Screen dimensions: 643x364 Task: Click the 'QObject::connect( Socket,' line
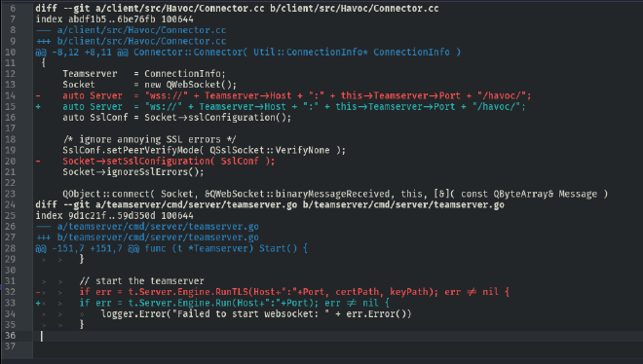click(335, 194)
